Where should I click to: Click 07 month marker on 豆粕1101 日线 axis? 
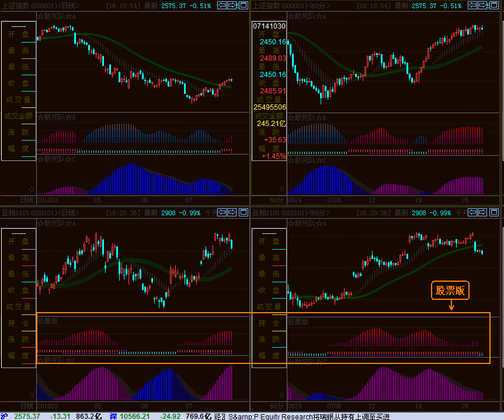(x=189, y=406)
